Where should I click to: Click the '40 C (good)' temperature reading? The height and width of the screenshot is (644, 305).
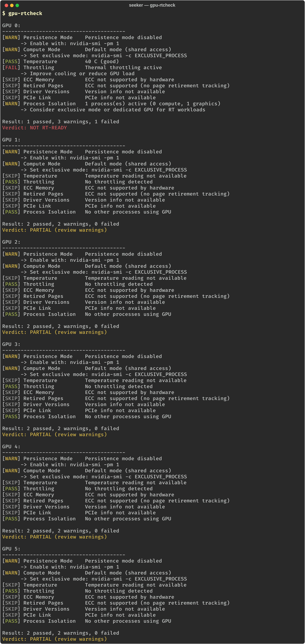point(102,62)
